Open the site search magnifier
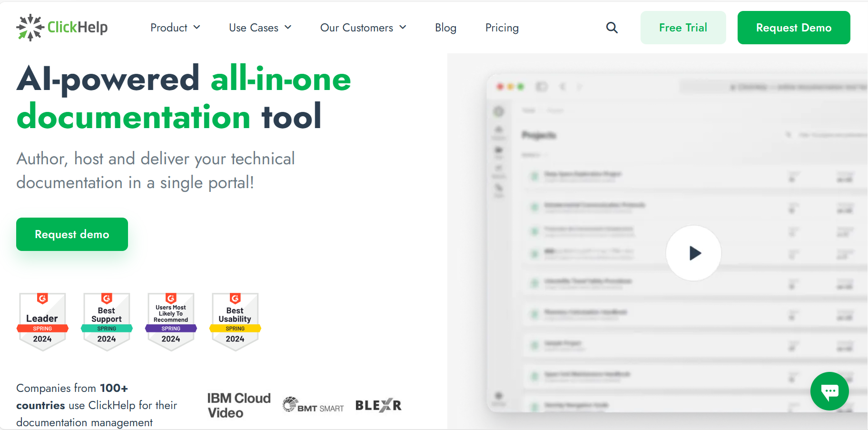Screen dimensions: 868x430 612,28
